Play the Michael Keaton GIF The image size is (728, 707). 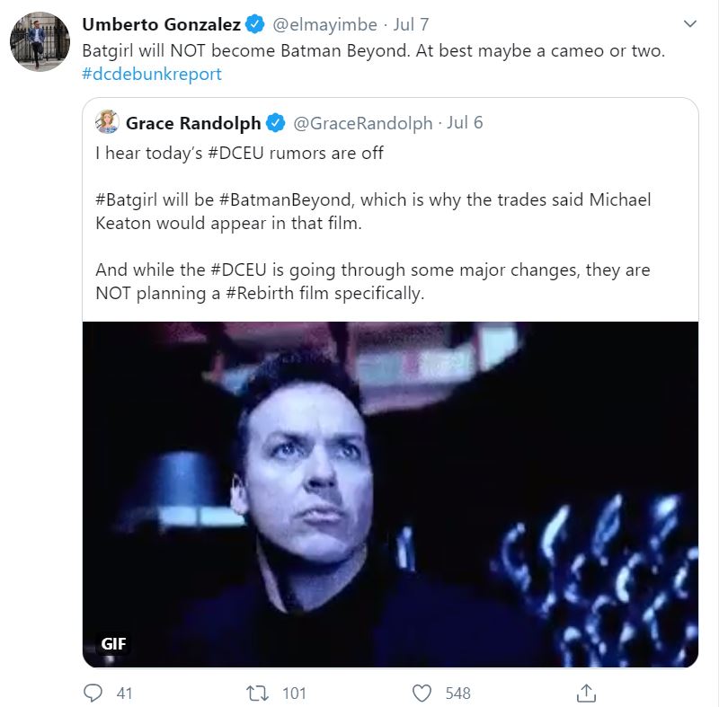coord(390,494)
